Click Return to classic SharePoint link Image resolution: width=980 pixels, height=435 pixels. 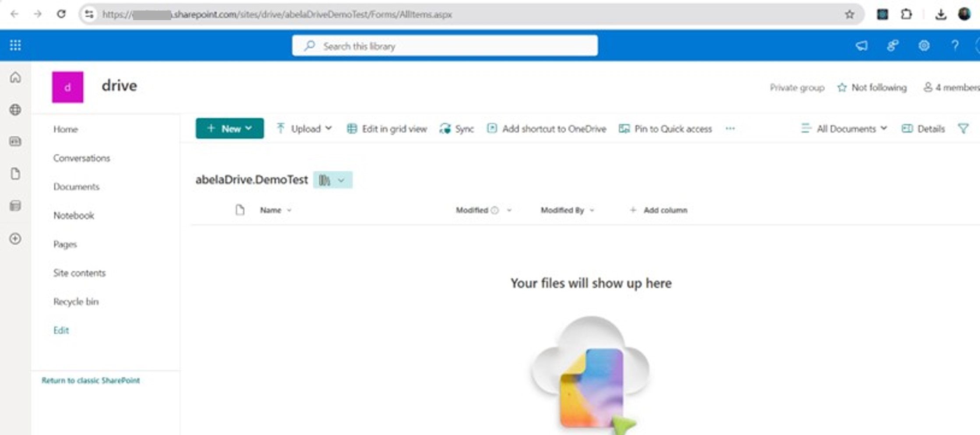pyautogui.click(x=91, y=380)
